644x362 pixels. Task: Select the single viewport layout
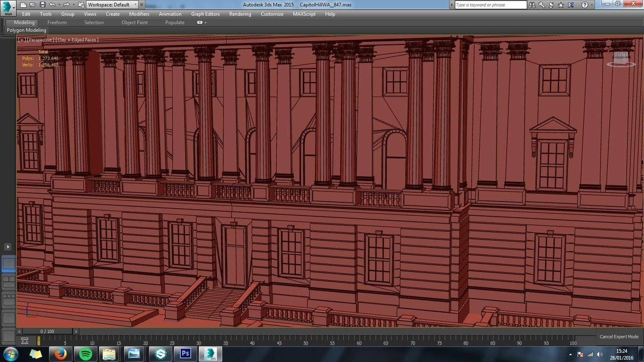(9, 264)
